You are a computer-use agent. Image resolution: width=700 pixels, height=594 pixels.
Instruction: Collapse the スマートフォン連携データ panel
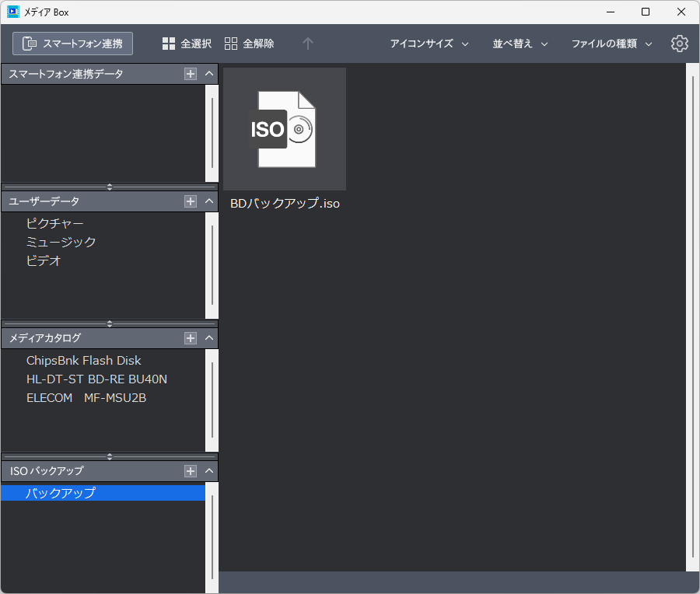click(208, 73)
